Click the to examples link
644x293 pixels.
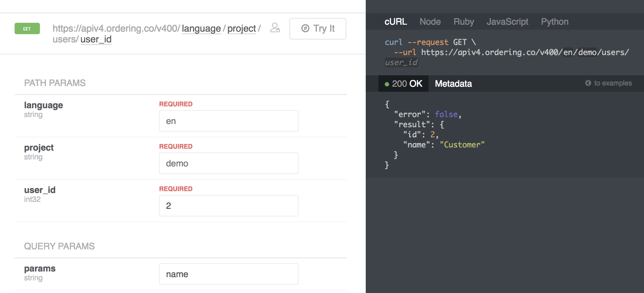click(613, 83)
